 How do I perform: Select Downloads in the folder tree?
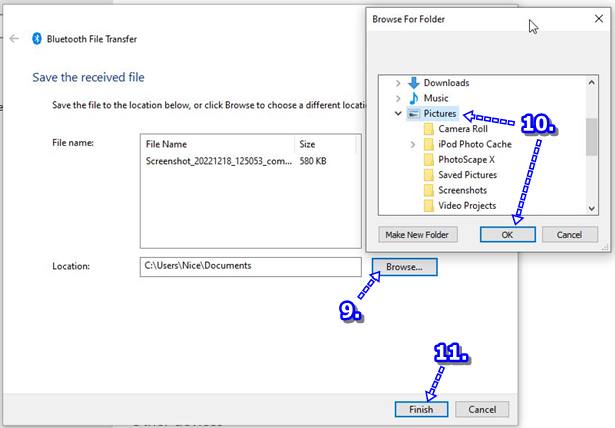pos(446,83)
